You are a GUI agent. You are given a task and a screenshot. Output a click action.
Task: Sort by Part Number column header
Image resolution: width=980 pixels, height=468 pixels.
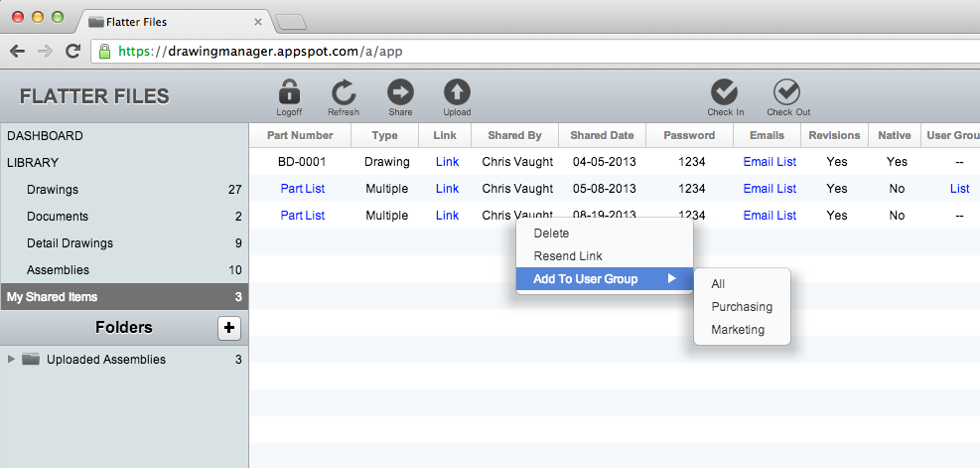click(x=300, y=135)
